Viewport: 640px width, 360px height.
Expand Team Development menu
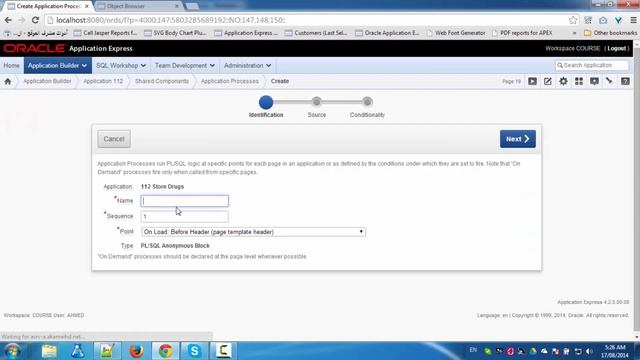pos(184,65)
